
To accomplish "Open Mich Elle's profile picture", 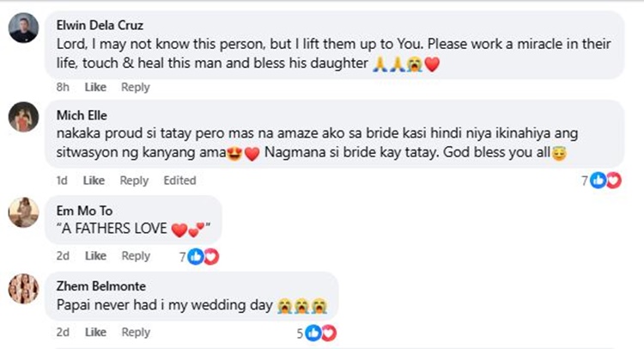I will click(22, 116).
